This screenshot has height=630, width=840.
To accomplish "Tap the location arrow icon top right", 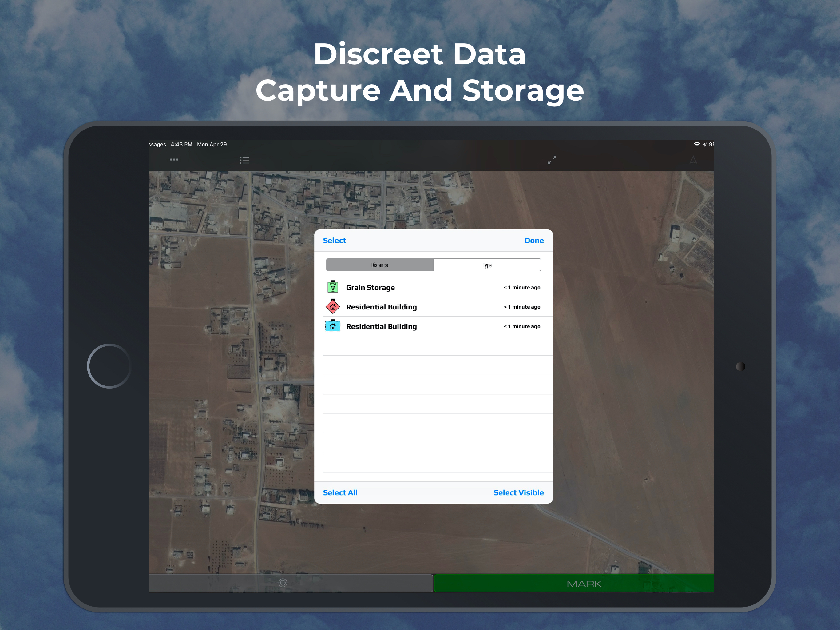I will click(693, 160).
